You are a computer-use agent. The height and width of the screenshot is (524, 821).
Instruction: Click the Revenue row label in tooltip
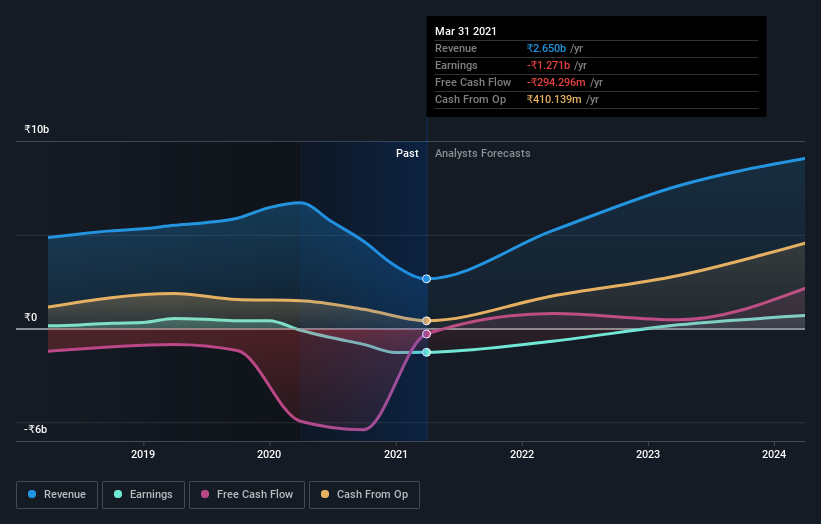pyautogui.click(x=456, y=48)
